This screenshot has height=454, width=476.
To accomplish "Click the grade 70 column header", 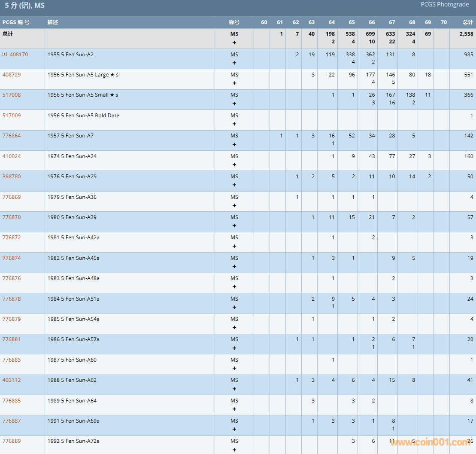I will pos(443,22).
